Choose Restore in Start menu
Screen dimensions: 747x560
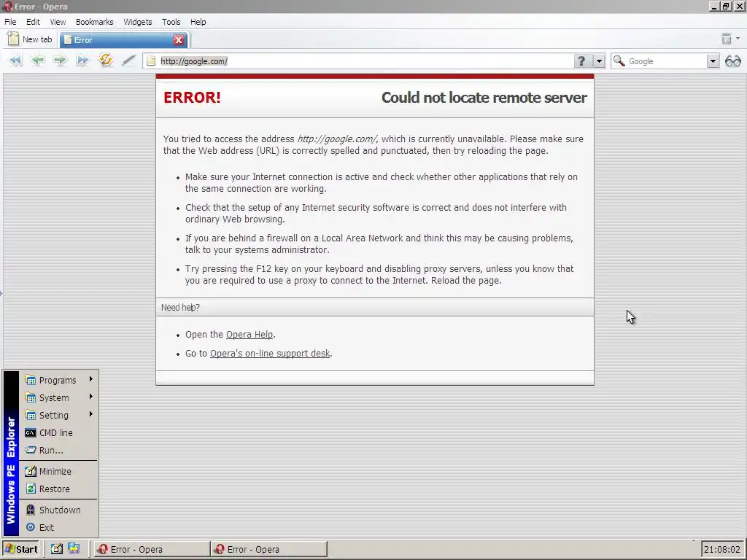(59, 489)
